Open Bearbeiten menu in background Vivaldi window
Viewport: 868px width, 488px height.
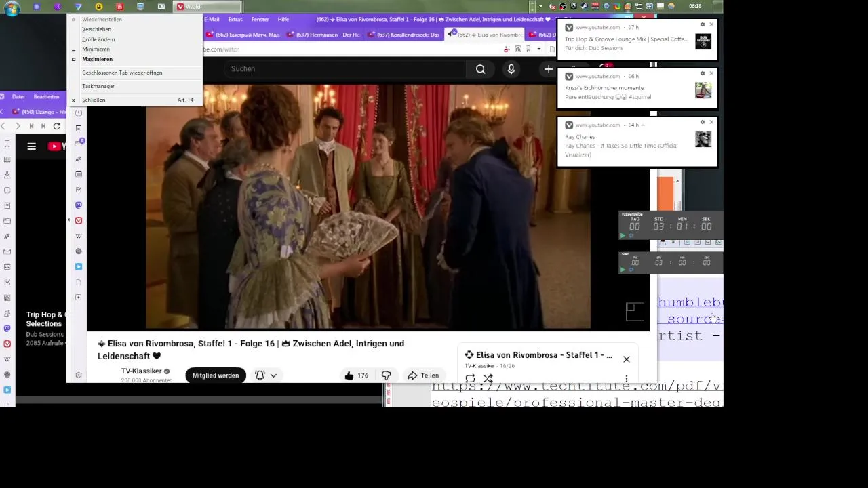[x=46, y=97]
